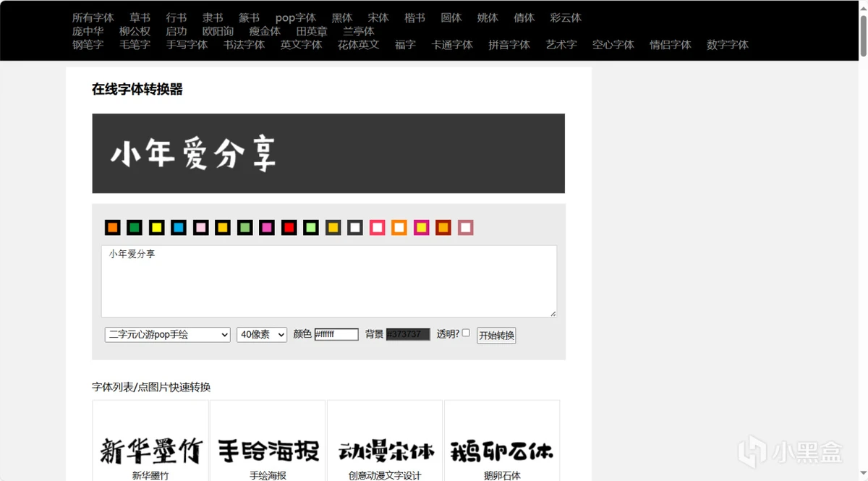This screenshot has height=481, width=868.
Task: Enable the 透明 transparency checkbox
Action: 466,333
